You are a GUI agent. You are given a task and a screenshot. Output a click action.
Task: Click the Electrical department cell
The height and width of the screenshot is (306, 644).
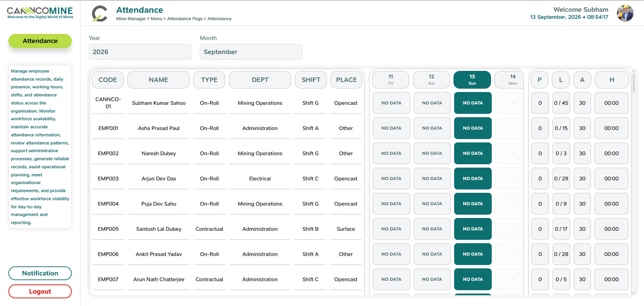pos(260,179)
